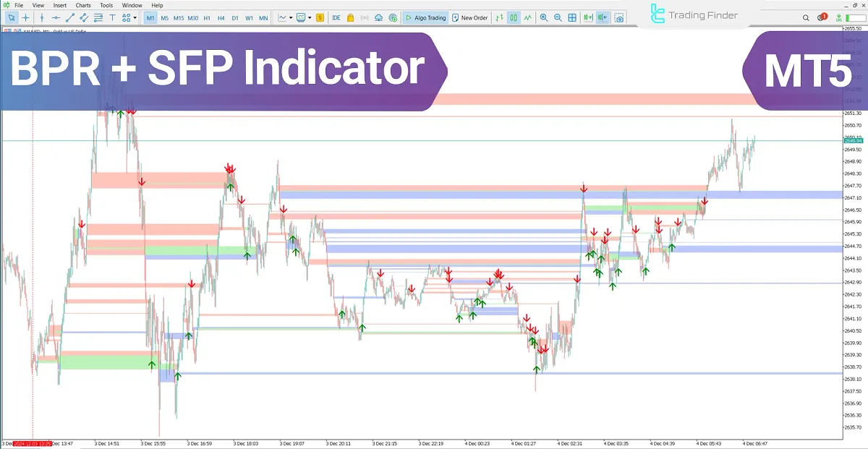Open the Insert menu
Image resolution: width=868 pixels, height=449 pixels.
(x=59, y=5)
